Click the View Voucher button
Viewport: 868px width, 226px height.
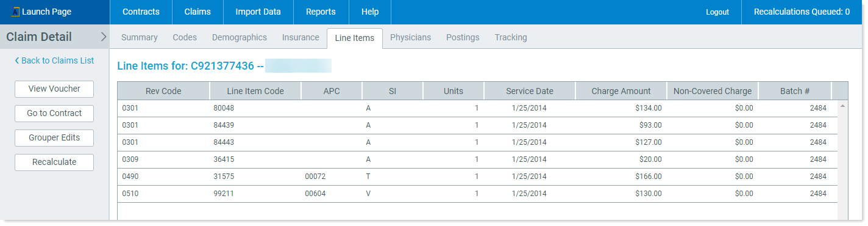click(54, 89)
